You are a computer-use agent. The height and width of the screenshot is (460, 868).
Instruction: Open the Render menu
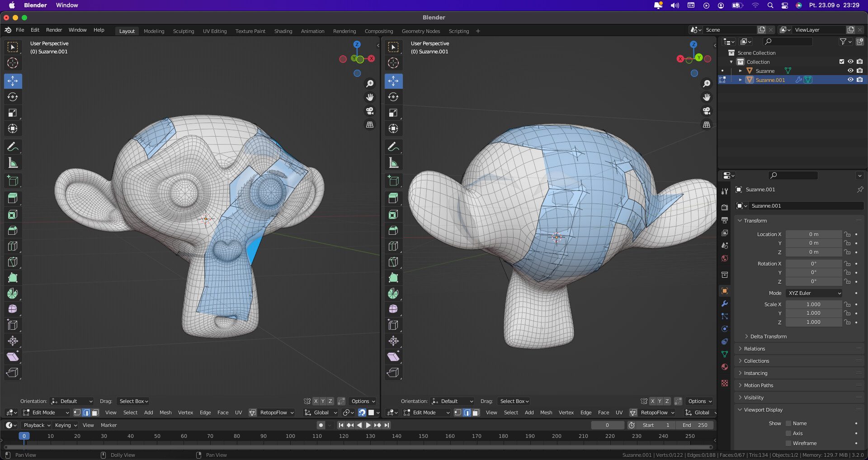[54, 30]
